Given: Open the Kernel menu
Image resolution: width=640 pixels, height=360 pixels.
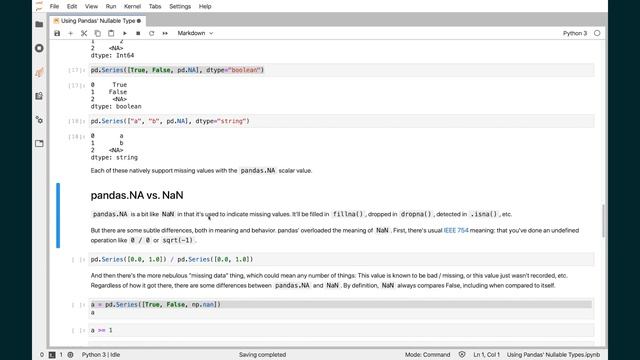Looking at the screenshot, I should (x=132, y=7).
